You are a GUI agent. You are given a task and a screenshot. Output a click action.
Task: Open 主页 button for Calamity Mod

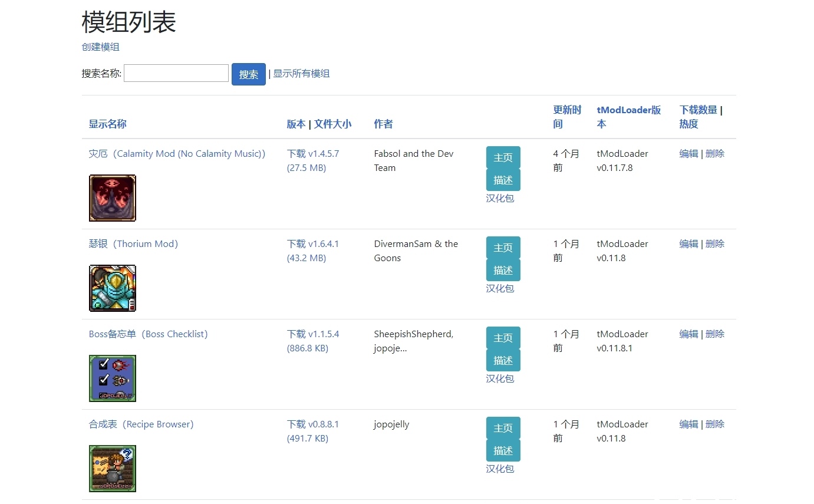point(503,158)
